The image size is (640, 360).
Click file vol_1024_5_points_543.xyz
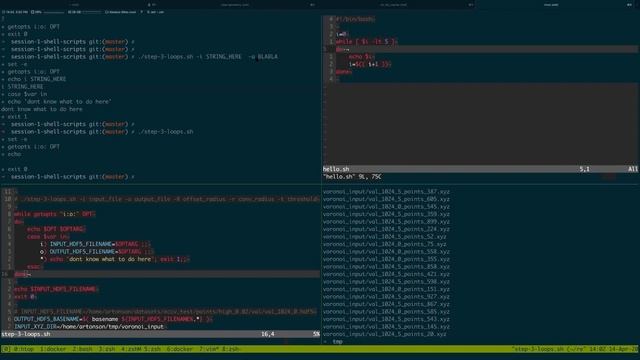(386, 319)
